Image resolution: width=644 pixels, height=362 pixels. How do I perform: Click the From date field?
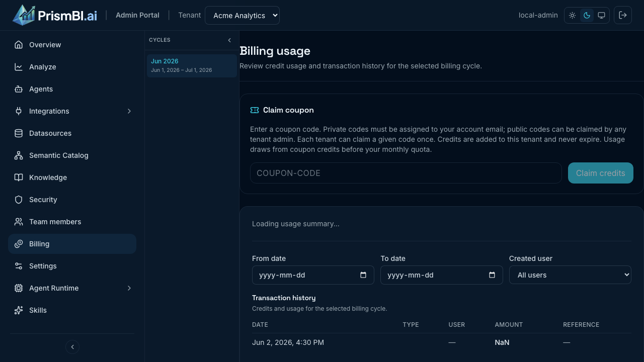pyautogui.click(x=313, y=275)
